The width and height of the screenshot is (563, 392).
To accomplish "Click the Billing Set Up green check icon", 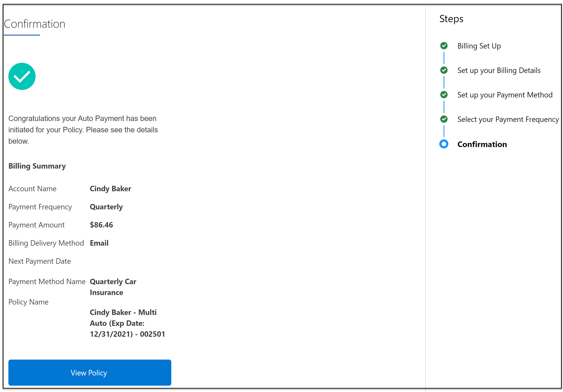I will [444, 46].
